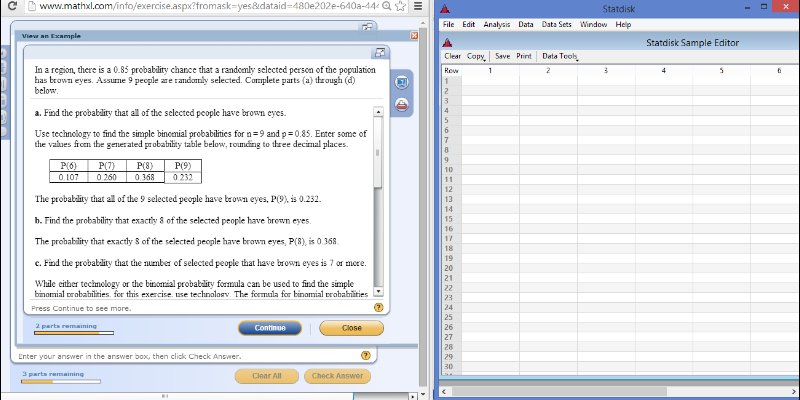The width and height of the screenshot is (800, 400).
Task: Click Print in the Sample Editor toolbar
Action: (x=523, y=56)
